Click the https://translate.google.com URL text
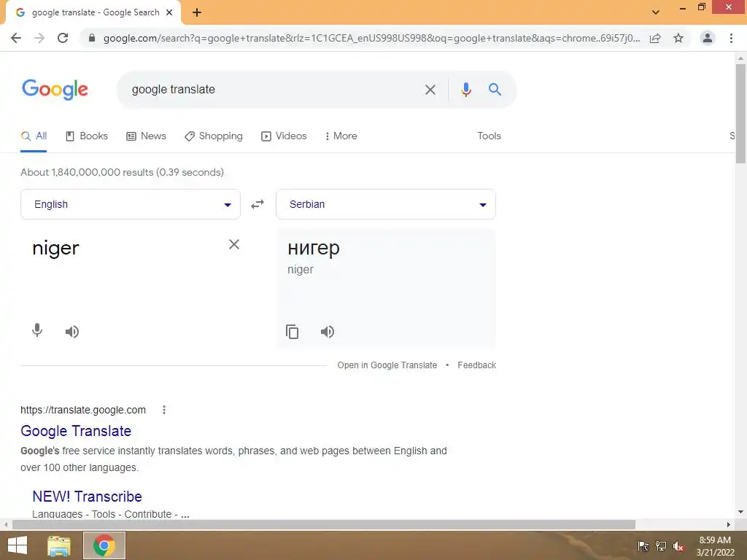The image size is (747, 560). click(x=83, y=410)
